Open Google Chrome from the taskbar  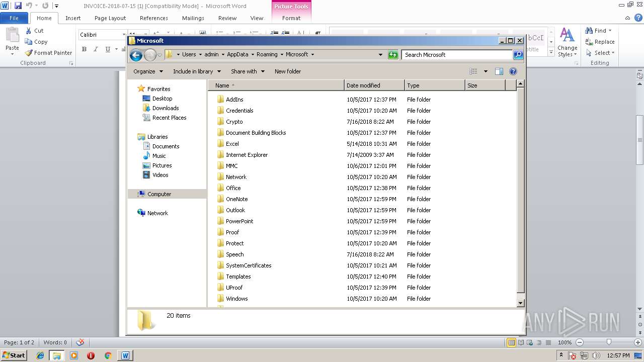click(107, 355)
